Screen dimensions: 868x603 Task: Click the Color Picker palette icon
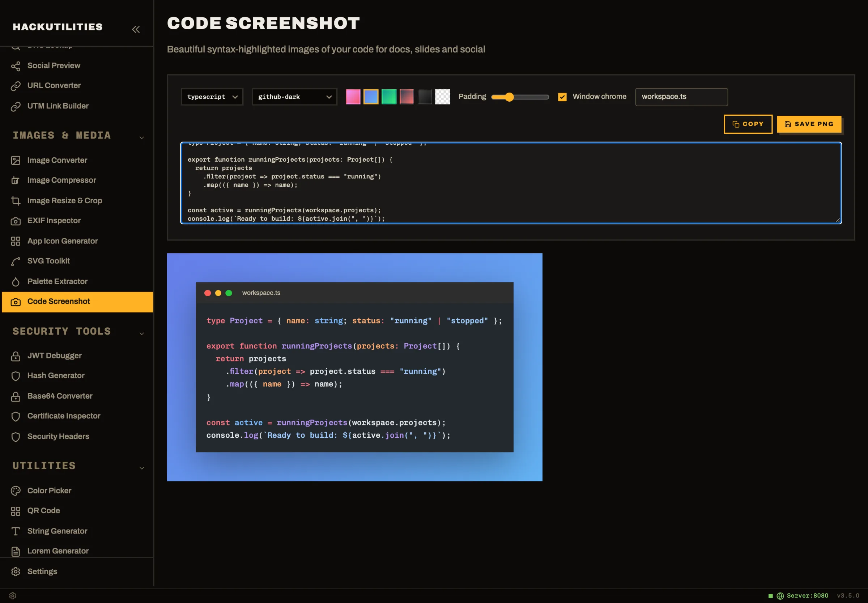[16, 491]
